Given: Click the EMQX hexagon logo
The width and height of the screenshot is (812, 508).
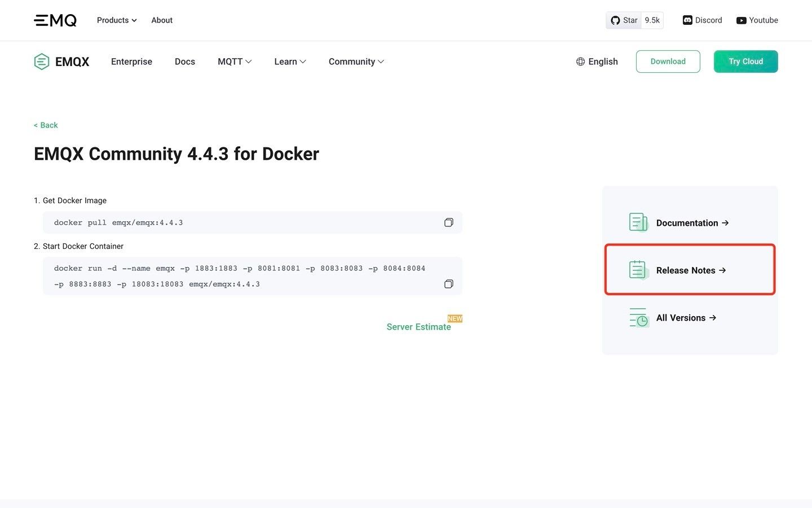Looking at the screenshot, I should 42,62.
